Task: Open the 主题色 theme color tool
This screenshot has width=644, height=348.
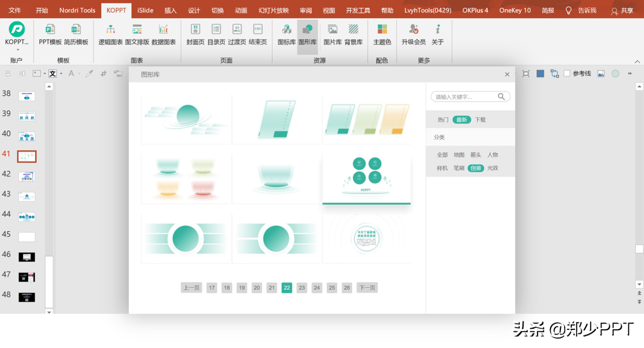Action: click(382, 36)
